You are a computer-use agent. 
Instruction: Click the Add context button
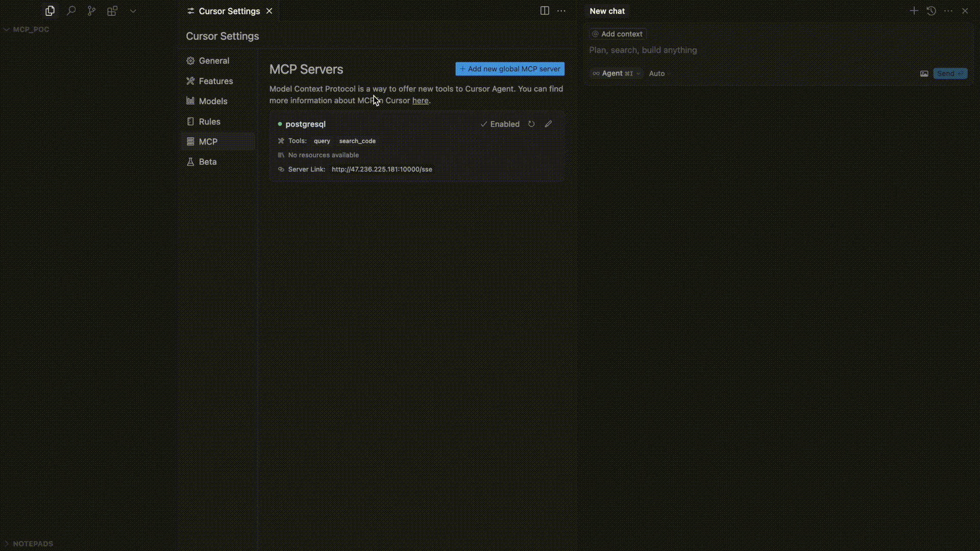[617, 34]
